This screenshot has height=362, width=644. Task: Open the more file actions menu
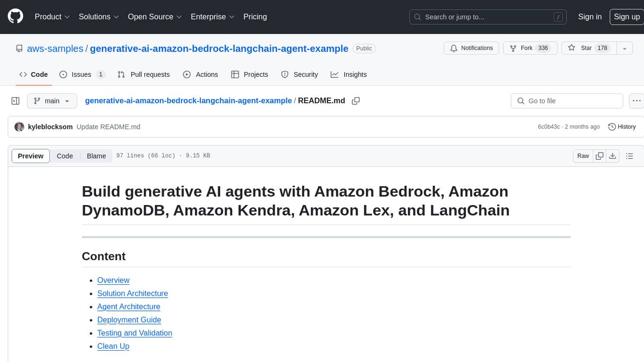point(636,101)
